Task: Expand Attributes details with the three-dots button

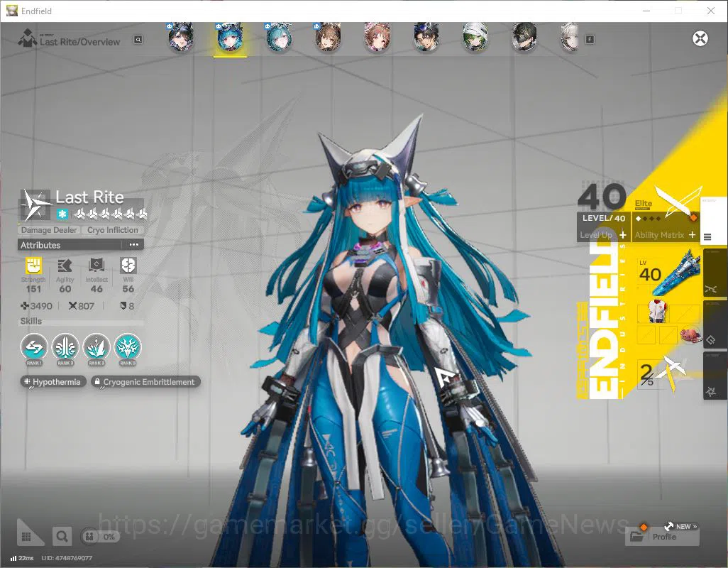Action: [x=133, y=245]
